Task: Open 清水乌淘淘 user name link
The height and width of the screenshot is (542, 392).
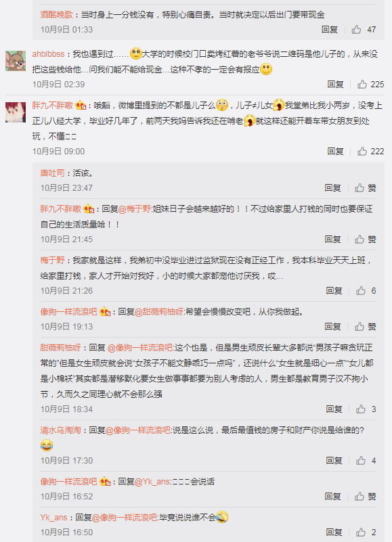Action: (60, 430)
